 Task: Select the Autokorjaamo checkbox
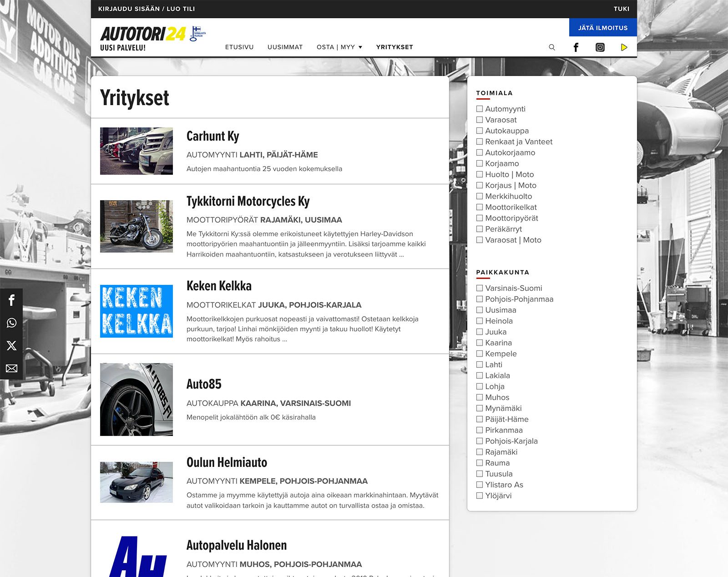coord(480,152)
